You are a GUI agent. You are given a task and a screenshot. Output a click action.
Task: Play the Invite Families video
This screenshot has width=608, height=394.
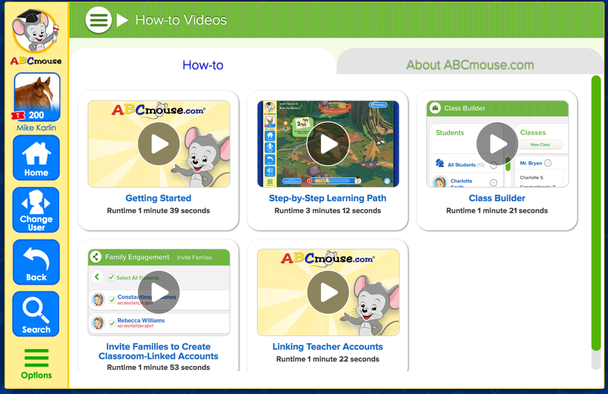click(x=159, y=292)
